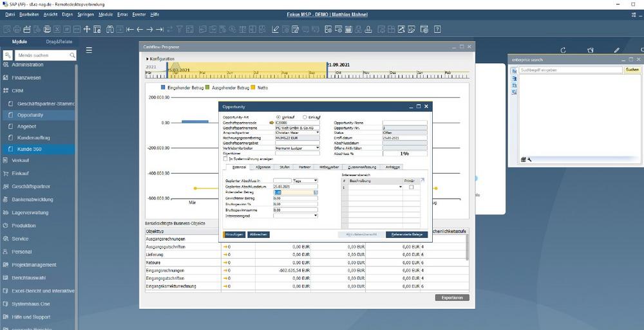Click the right timeline handle at 21.09.2021
644x330 pixels.
[x=327, y=69]
